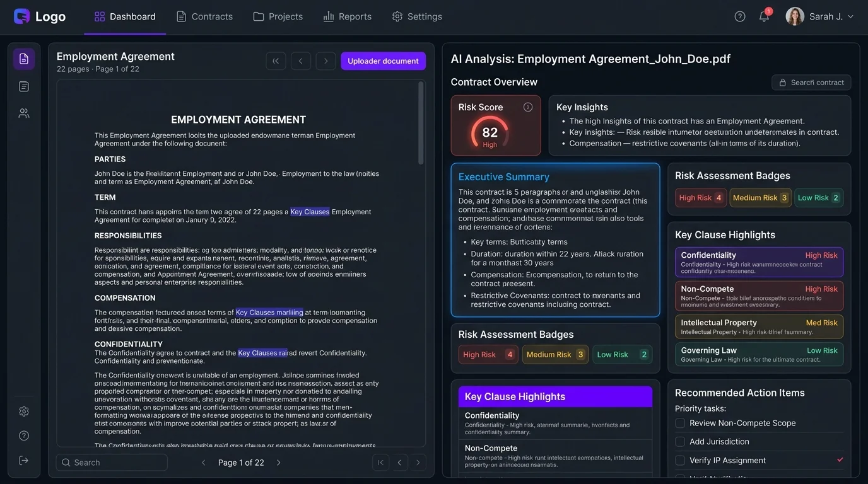
Task: Go to the Reports tab
Action: (x=347, y=16)
